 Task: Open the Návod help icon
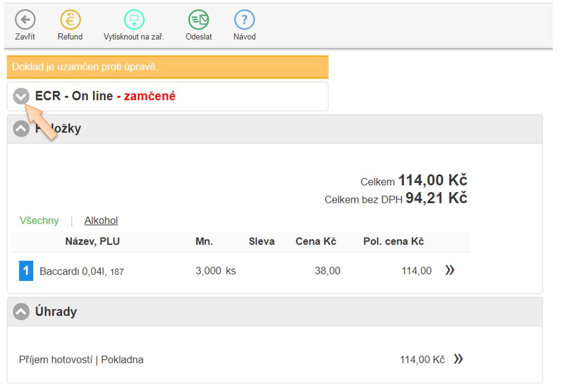tap(245, 21)
